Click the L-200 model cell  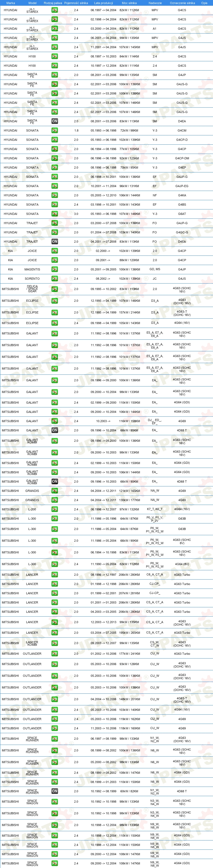point(32,509)
